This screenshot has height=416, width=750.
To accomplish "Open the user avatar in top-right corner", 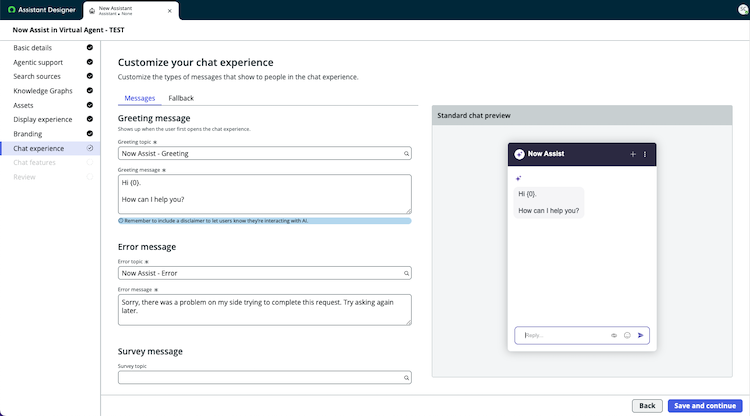I will (x=744, y=9).
